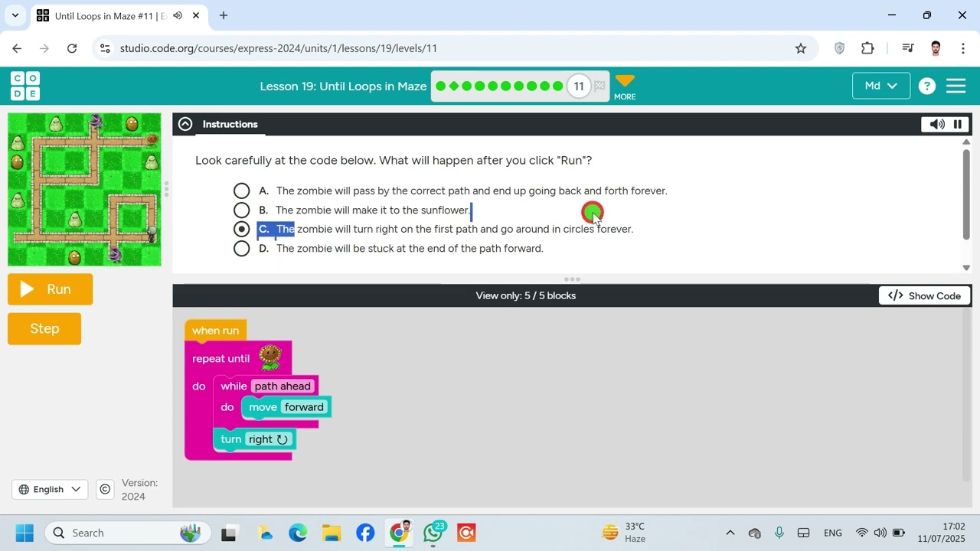Show hidden system tray icons
980x551 pixels.
point(730,533)
